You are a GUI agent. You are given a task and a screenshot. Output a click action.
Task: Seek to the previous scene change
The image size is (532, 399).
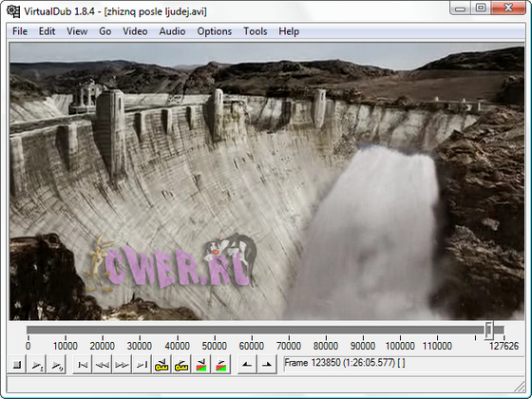(x=201, y=365)
